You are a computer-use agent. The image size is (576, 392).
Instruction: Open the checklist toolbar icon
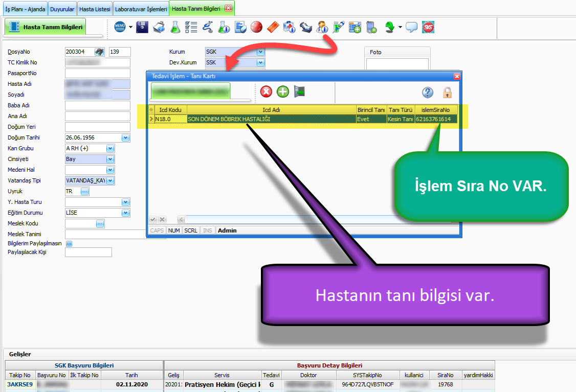click(x=191, y=27)
